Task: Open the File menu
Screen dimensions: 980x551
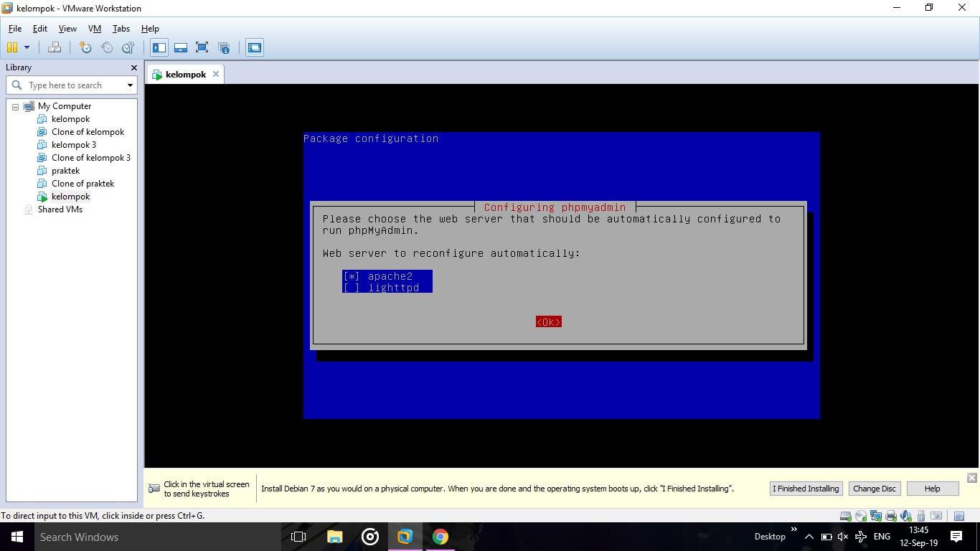Action: coord(14,29)
